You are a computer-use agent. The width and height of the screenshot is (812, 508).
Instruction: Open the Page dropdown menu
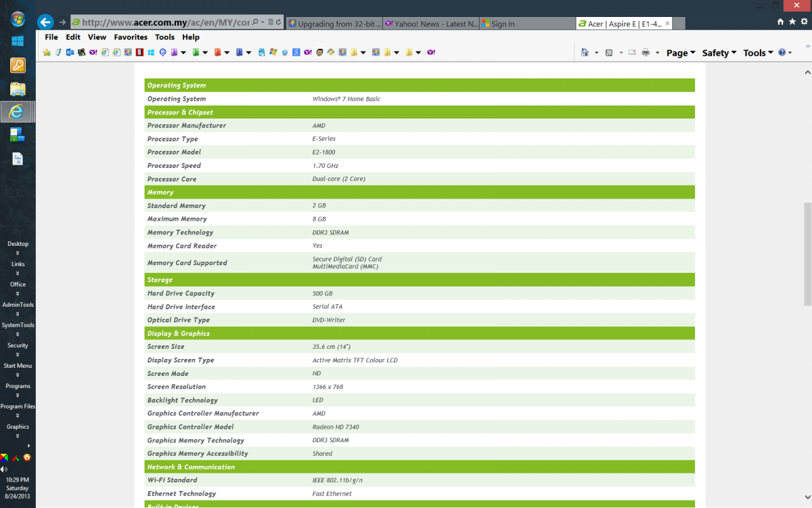[x=681, y=53]
